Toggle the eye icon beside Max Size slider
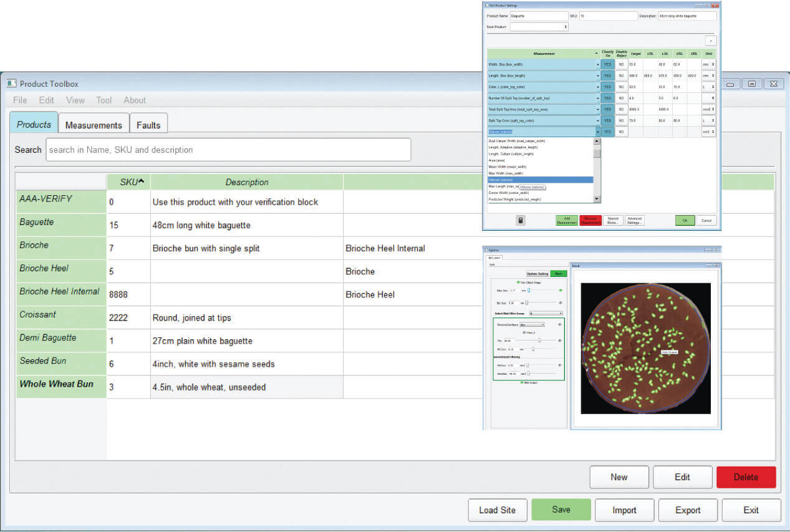Image resolution: width=790 pixels, height=532 pixels. click(560, 290)
